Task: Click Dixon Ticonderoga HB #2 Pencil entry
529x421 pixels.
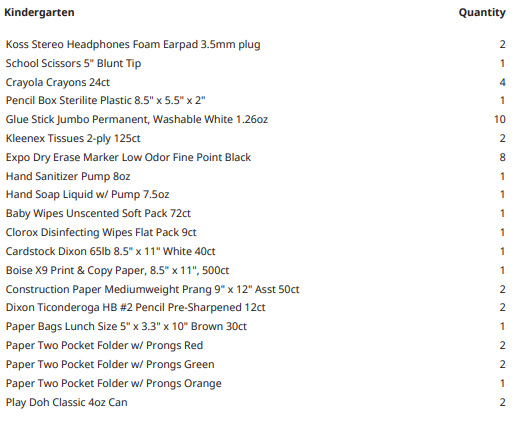Action: tap(136, 308)
